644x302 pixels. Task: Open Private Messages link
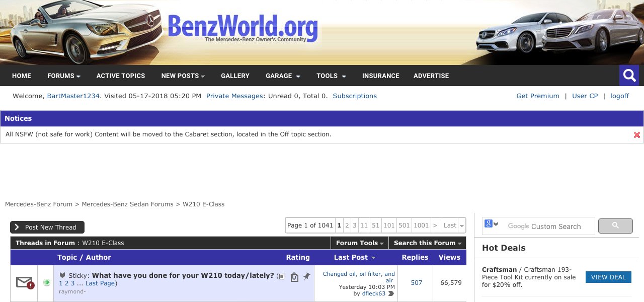234,96
